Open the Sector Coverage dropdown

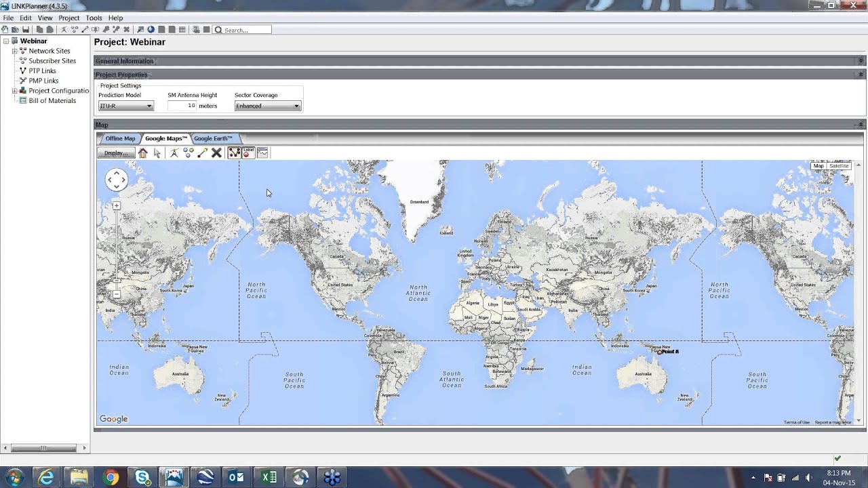(x=267, y=106)
